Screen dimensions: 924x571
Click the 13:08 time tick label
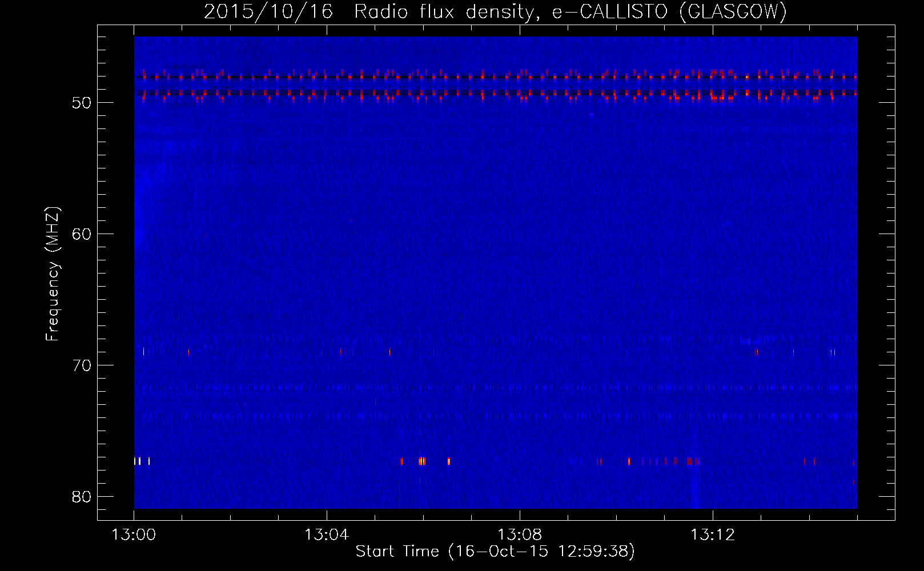(x=520, y=535)
